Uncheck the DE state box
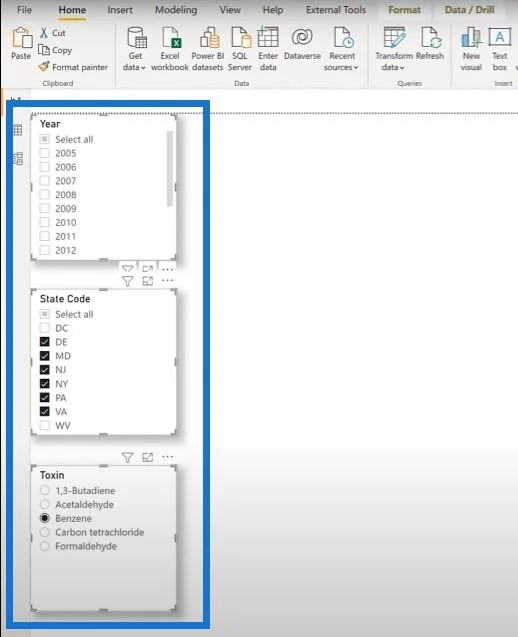 (x=45, y=342)
